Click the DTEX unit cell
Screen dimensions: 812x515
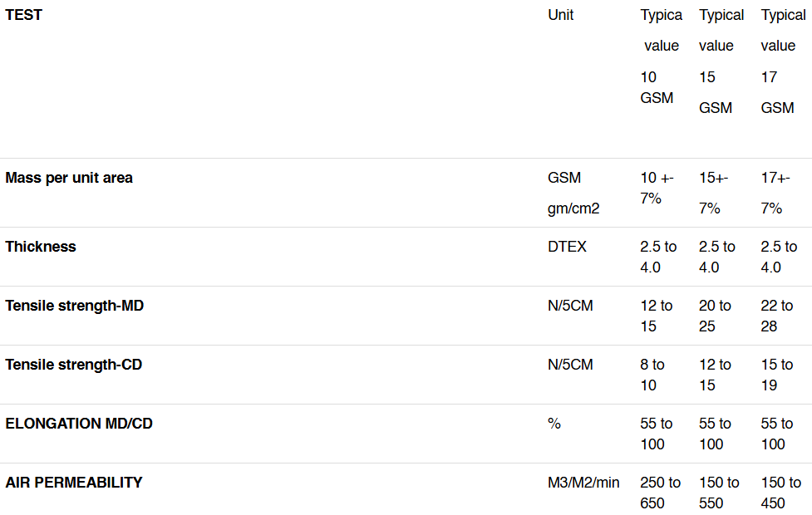point(567,247)
